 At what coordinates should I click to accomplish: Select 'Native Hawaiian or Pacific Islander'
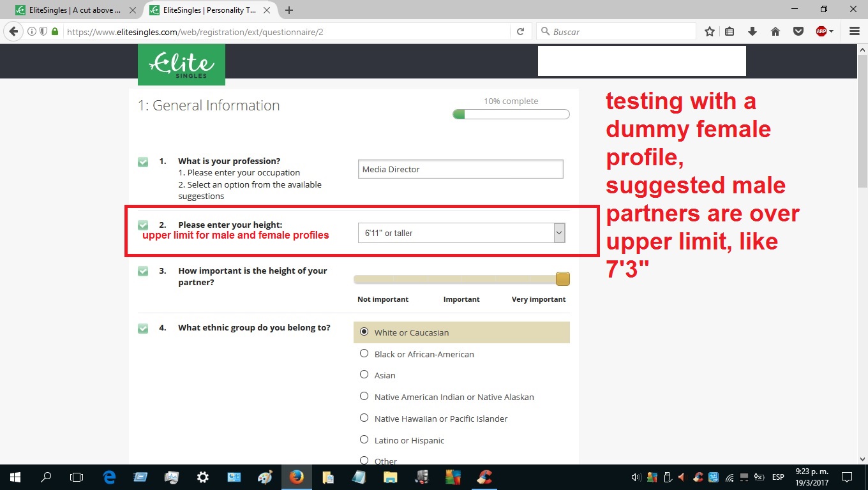tap(364, 418)
